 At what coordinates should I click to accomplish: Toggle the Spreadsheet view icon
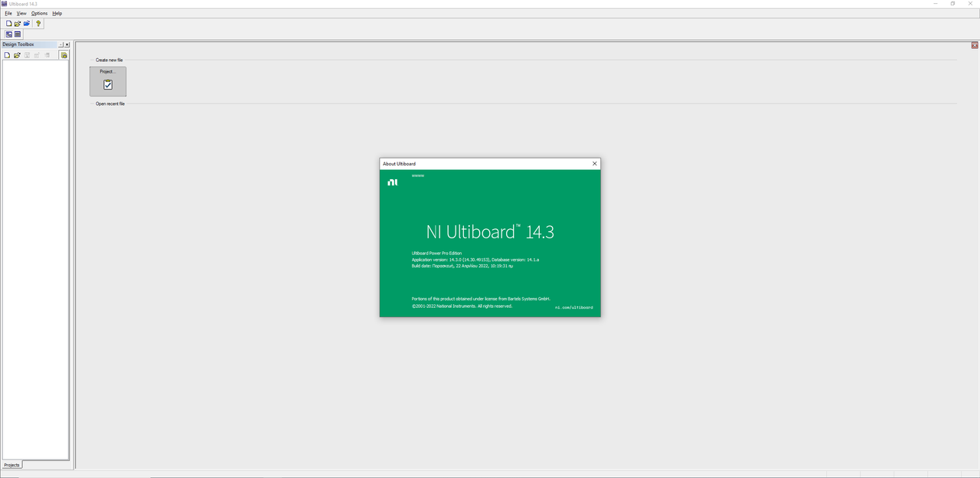[18, 34]
